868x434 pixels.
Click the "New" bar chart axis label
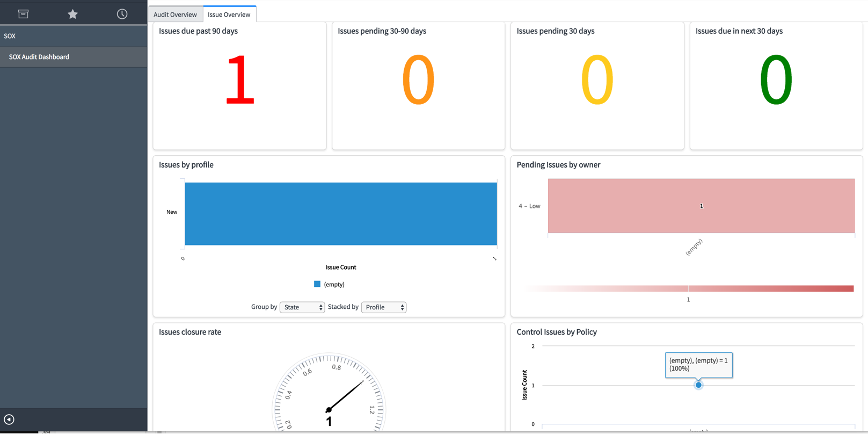172,212
